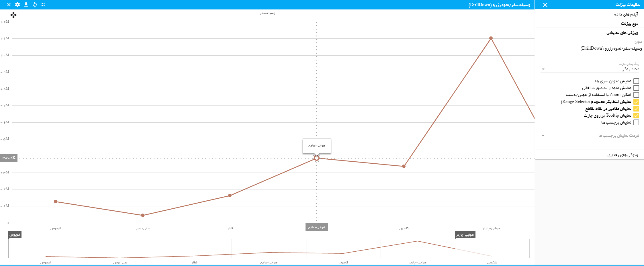This screenshot has width=644, height=266.
Task: Close the تنظیمات بیزلت settings panel
Action: click(545, 5)
